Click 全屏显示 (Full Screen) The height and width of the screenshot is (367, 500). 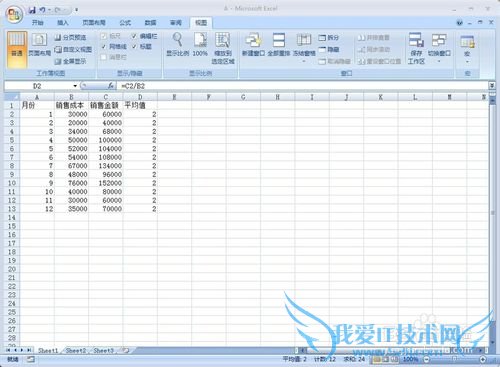click(71, 61)
